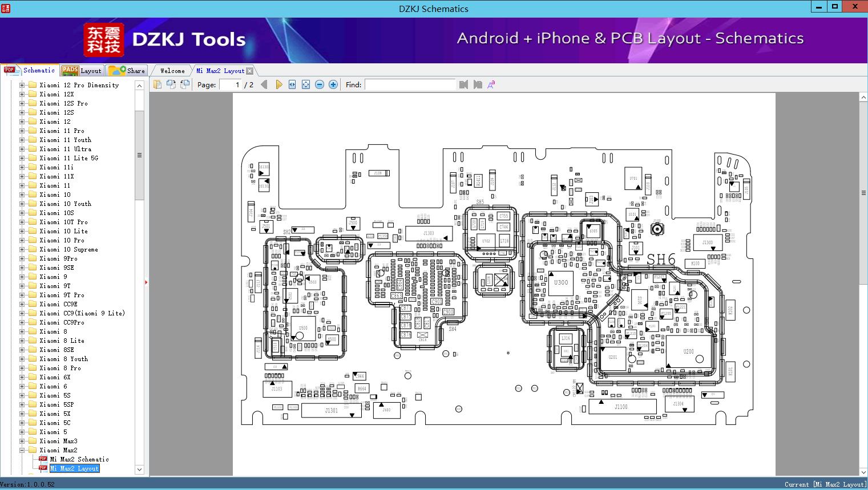Close the DZKJ Schematics window
Screen dimensions: 868x490
[855, 7]
